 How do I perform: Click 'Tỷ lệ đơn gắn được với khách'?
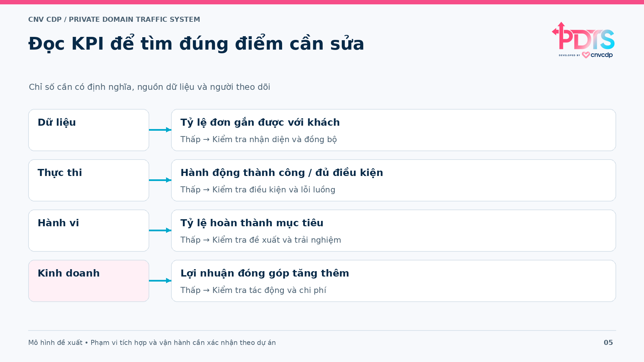[x=260, y=123]
